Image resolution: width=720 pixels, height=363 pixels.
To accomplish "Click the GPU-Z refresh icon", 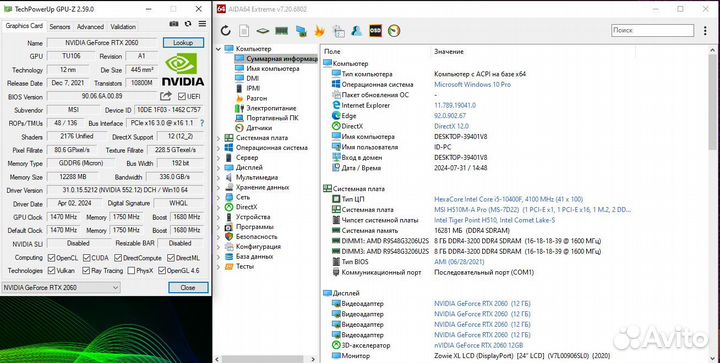I will [x=188, y=24].
